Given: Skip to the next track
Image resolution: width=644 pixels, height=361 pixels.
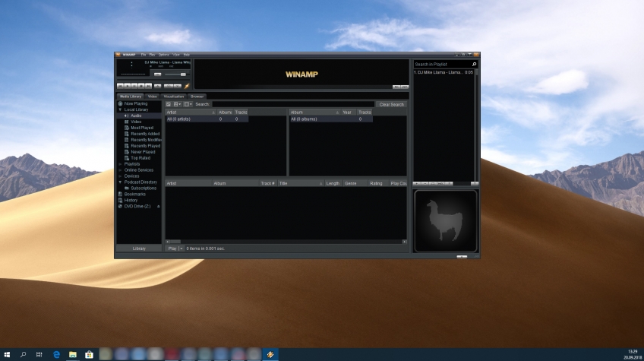Looking at the screenshot, I should 148,86.
